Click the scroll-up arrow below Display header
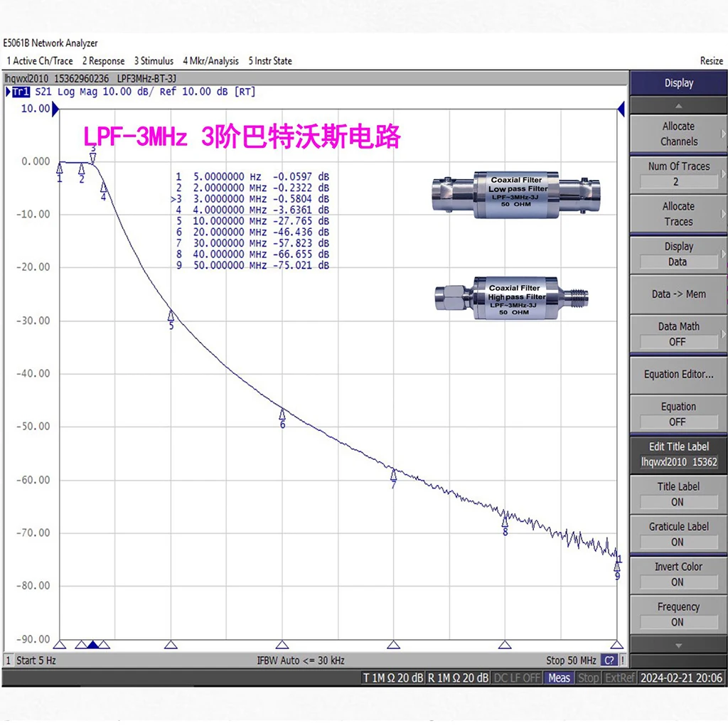 click(x=678, y=105)
